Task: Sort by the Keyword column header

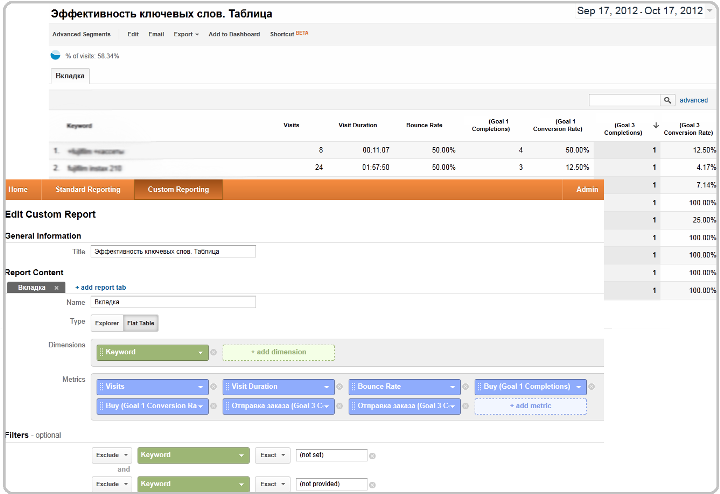Action: point(79,126)
